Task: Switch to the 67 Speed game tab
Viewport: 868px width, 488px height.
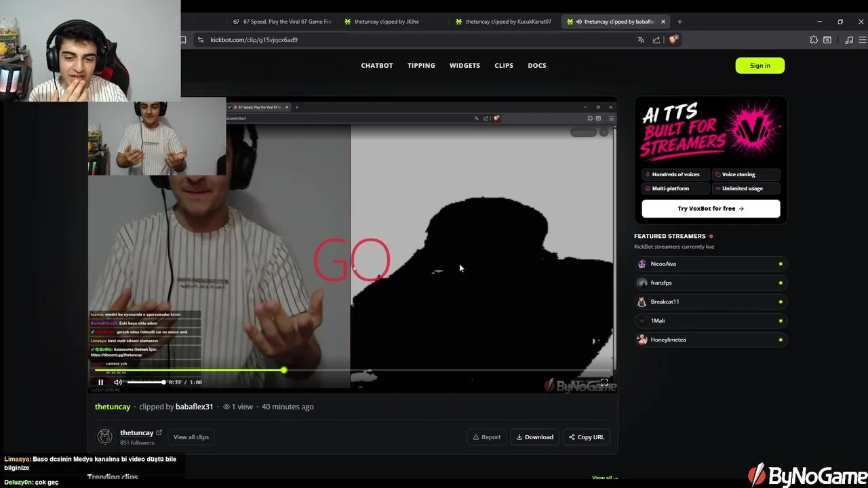Action: (x=282, y=22)
